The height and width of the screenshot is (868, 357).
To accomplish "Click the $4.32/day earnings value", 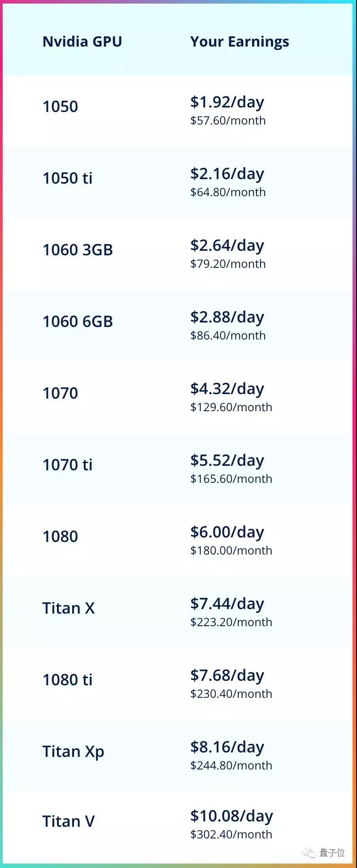I will click(227, 389).
